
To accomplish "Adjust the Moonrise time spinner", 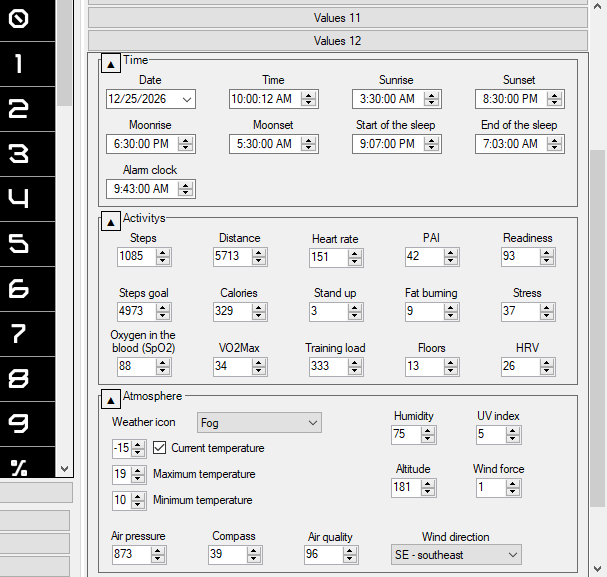I will click(185, 144).
